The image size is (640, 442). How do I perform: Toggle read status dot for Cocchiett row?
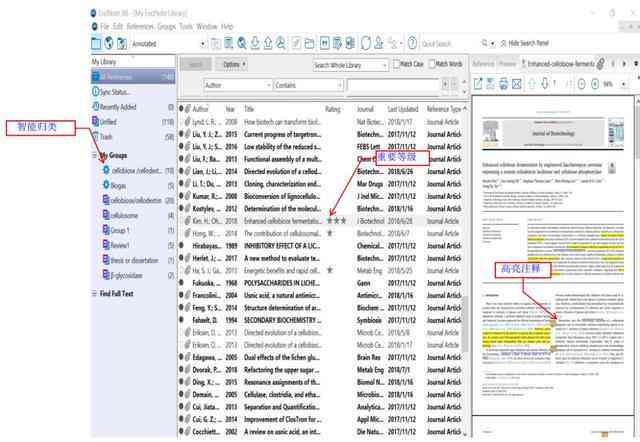[181, 431]
